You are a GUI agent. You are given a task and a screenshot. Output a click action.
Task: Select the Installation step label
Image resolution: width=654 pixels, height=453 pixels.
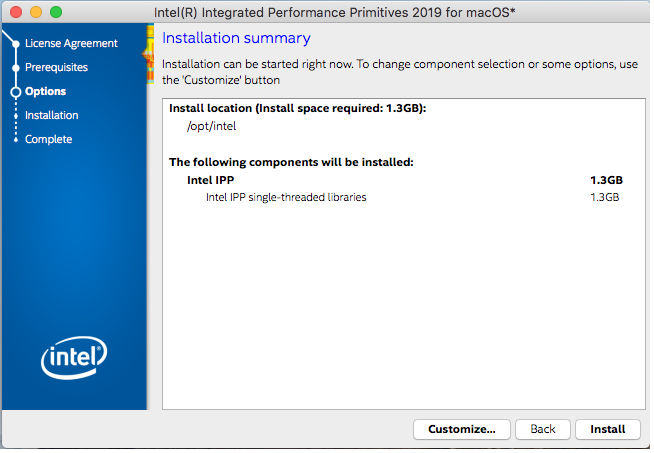point(52,116)
